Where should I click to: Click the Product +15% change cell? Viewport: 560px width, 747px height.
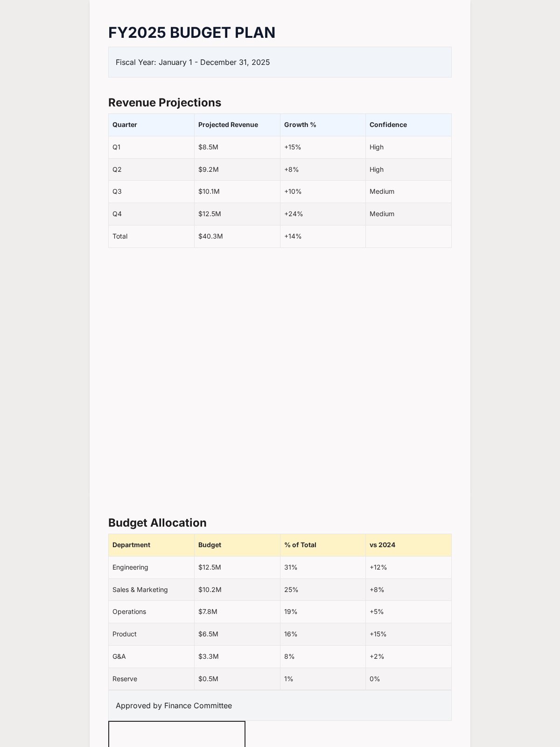(408, 634)
